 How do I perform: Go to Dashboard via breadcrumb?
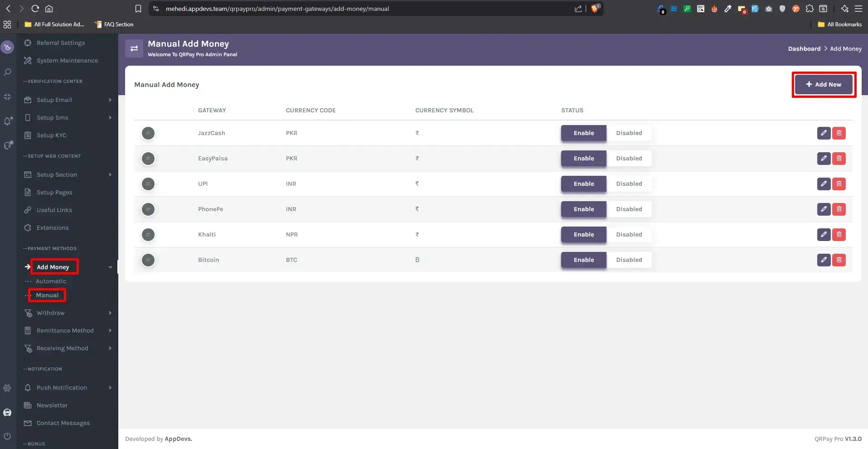click(804, 49)
